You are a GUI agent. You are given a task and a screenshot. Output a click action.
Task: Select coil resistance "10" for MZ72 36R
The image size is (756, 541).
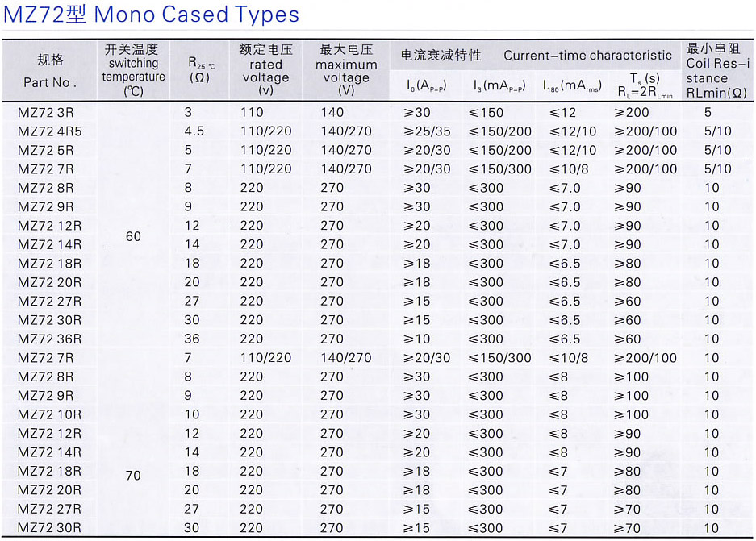tap(712, 339)
